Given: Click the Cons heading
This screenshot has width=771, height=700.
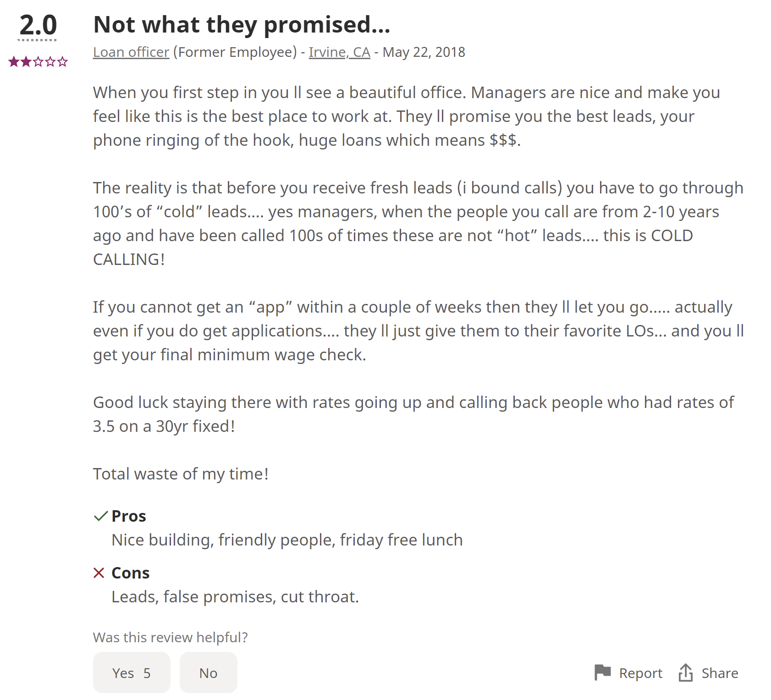Looking at the screenshot, I should 131,573.
